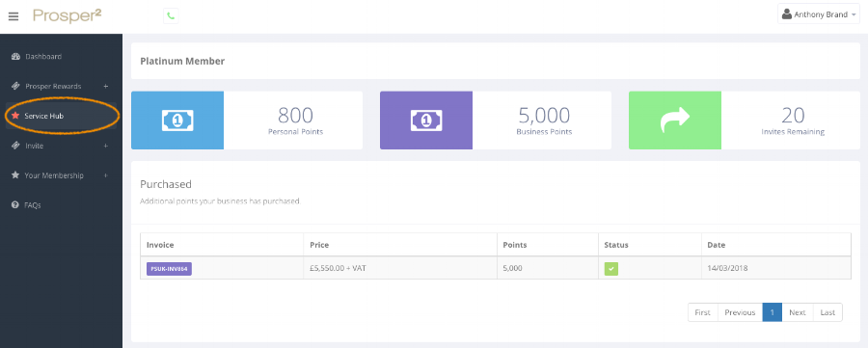868x348 pixels.
Task: Click the green Invites share arrow icon
Action: (675, 120)
